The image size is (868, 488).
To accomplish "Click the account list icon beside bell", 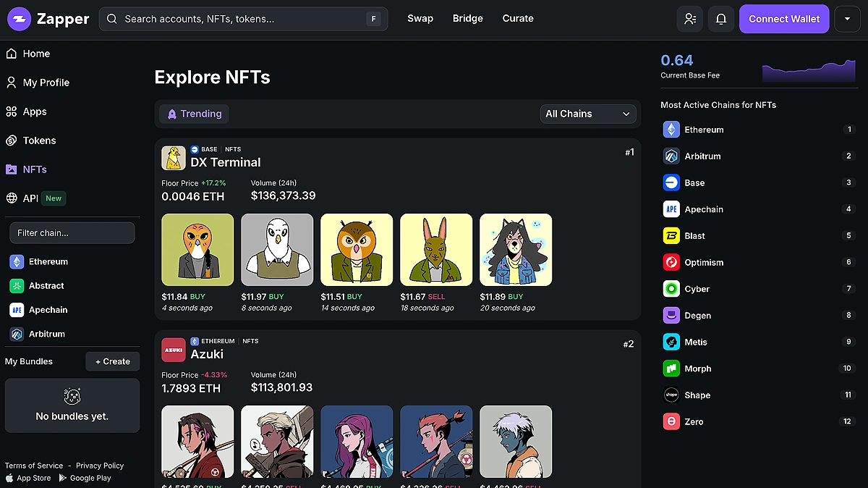I will [x=689, y=19].
